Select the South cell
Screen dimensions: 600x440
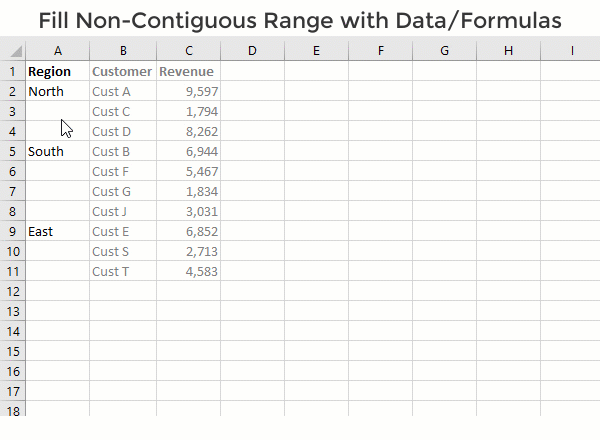(57, 151)
